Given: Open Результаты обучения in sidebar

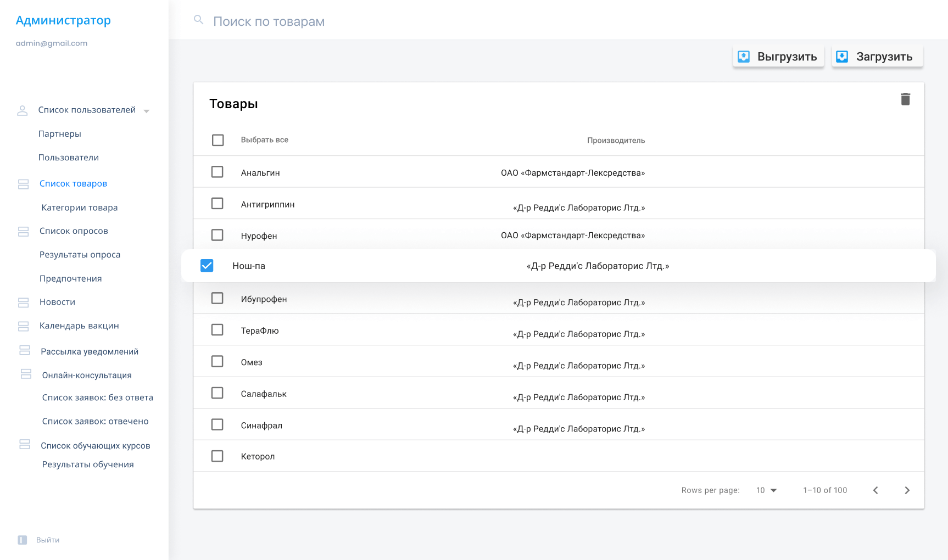Looking at the screenshot, I should [88, 464].
